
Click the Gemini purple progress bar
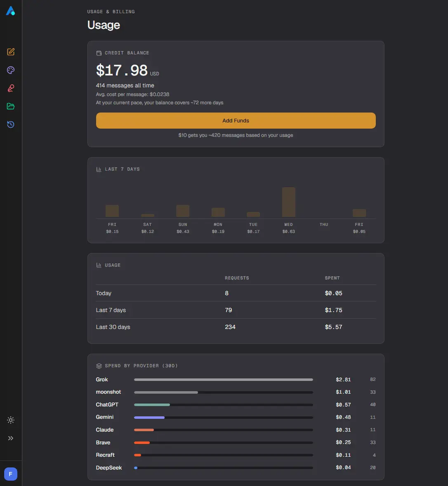(x=223, y=418)
